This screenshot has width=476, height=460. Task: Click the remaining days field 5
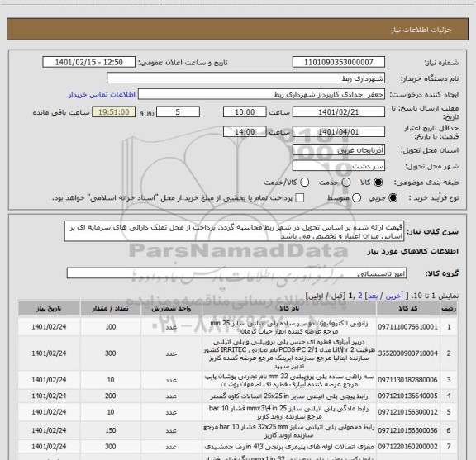pos(178,112)
